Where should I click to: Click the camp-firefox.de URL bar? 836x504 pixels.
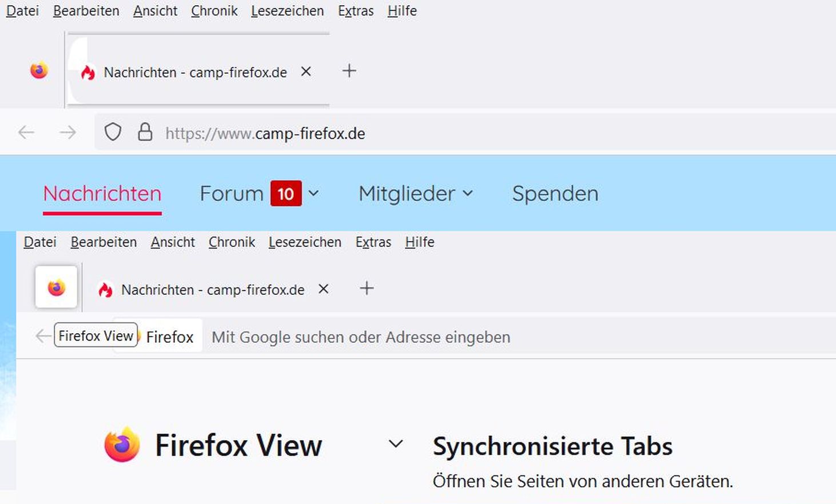click(400, 134)
